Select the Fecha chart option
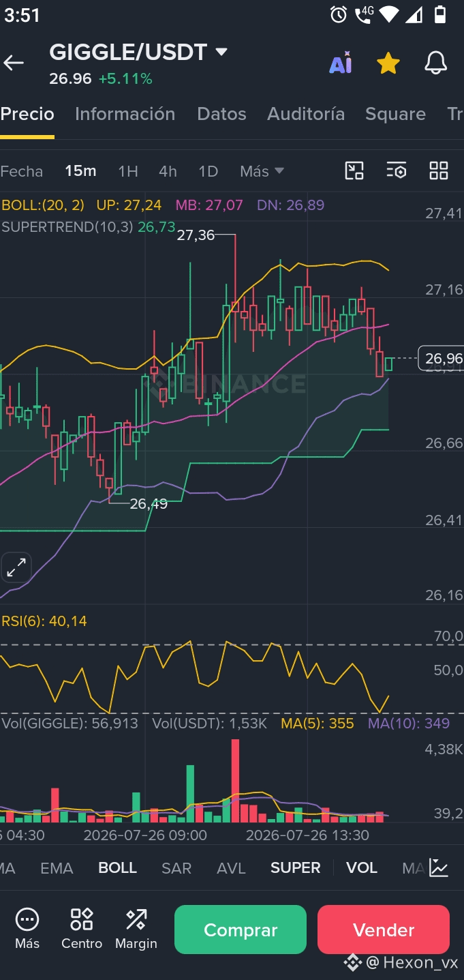This screenshot has height=980, width=464. [22, 171]
